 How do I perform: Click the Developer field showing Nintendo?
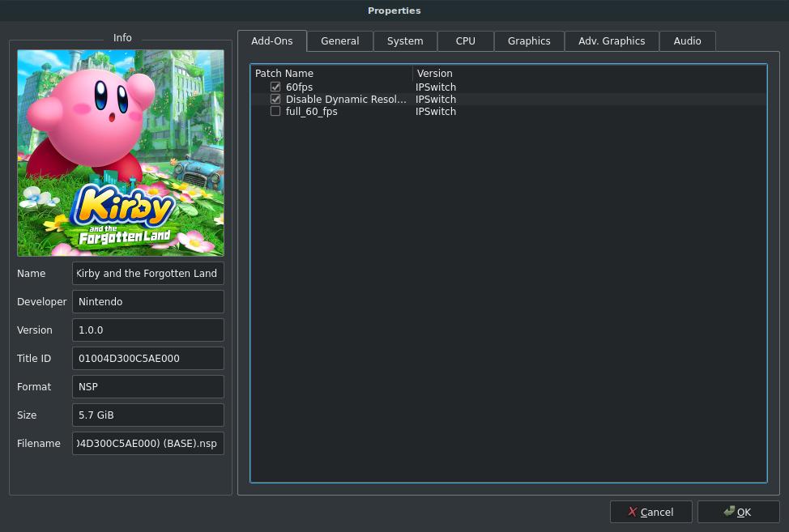point(148,302)
